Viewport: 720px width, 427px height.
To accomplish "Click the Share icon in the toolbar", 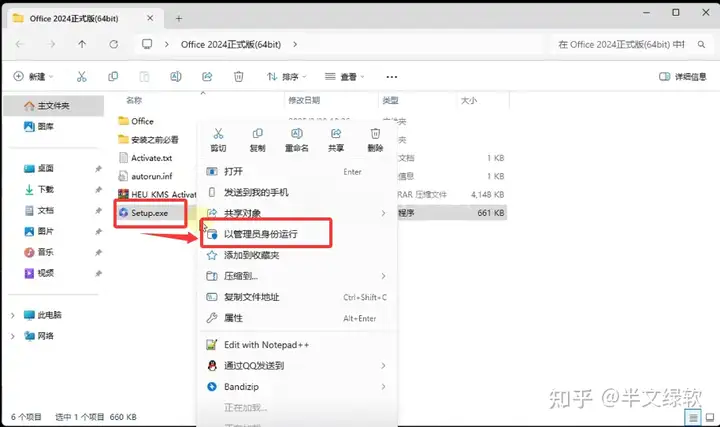I will [207, 77].
